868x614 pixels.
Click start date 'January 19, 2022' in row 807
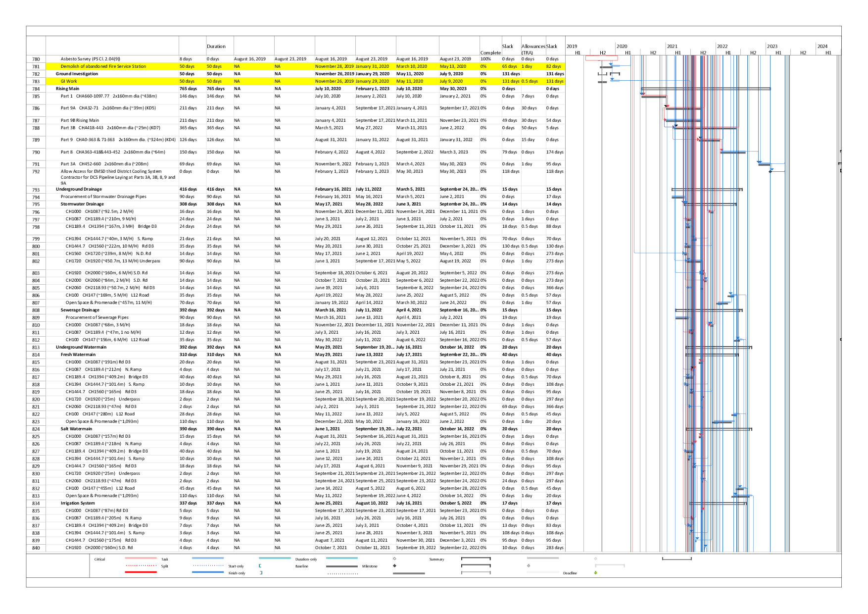[x=332, y=303]
